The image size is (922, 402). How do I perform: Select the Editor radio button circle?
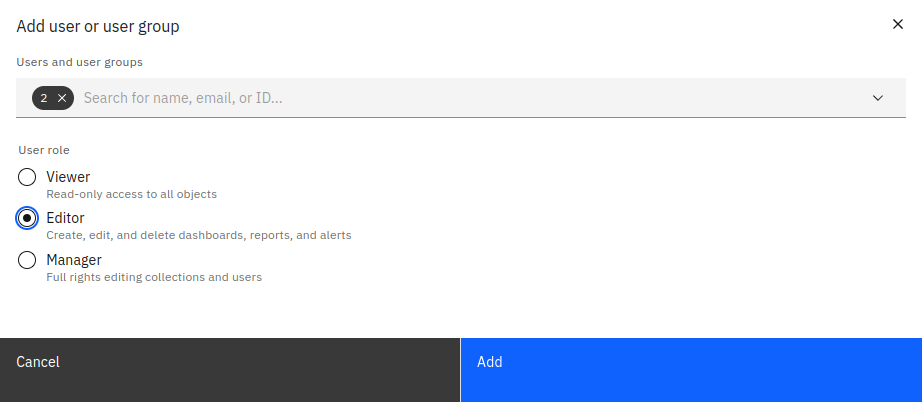tap(28, 218)
